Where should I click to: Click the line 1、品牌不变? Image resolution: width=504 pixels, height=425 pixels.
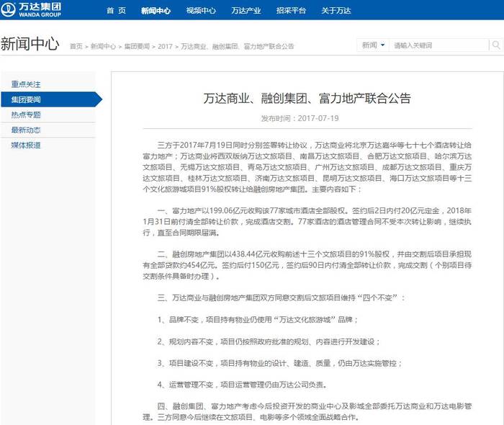(x=258, y=320)
